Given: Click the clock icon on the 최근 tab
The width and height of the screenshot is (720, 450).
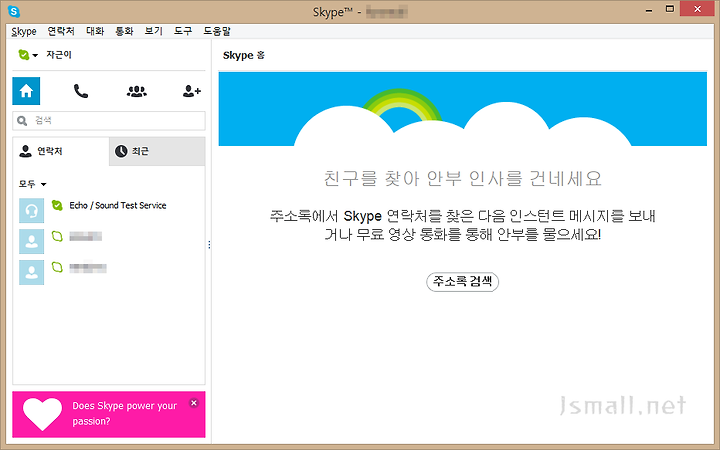Looking at the screenshot, I should click(121, 151).
